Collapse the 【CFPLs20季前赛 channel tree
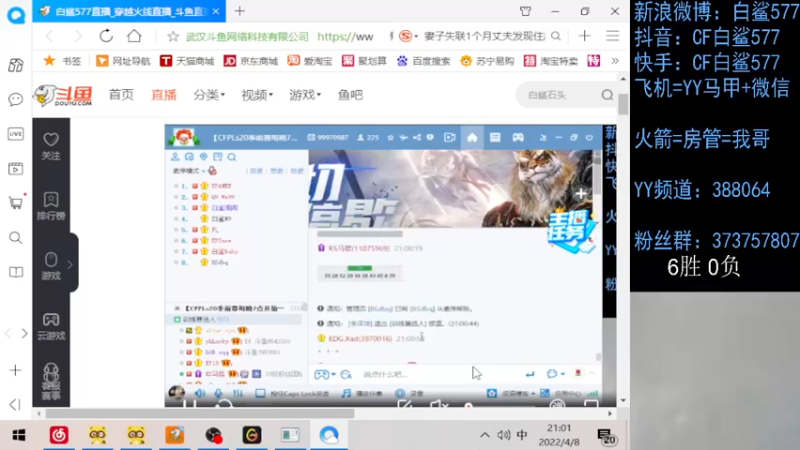The width and height of the screenshot is (800, 450). 177,308
